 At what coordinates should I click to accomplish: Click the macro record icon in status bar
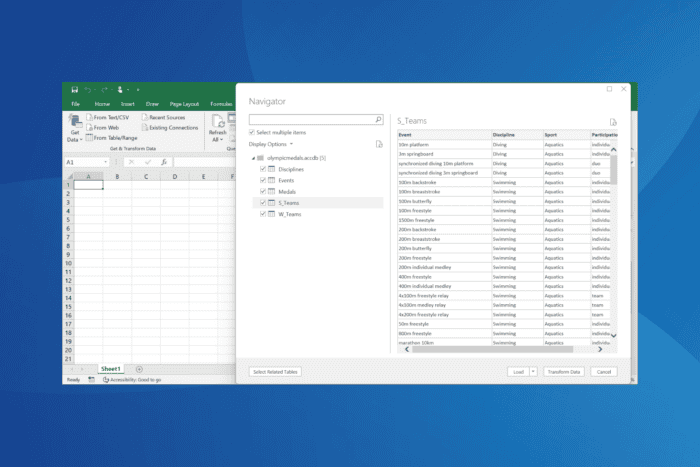pos(92,379)
